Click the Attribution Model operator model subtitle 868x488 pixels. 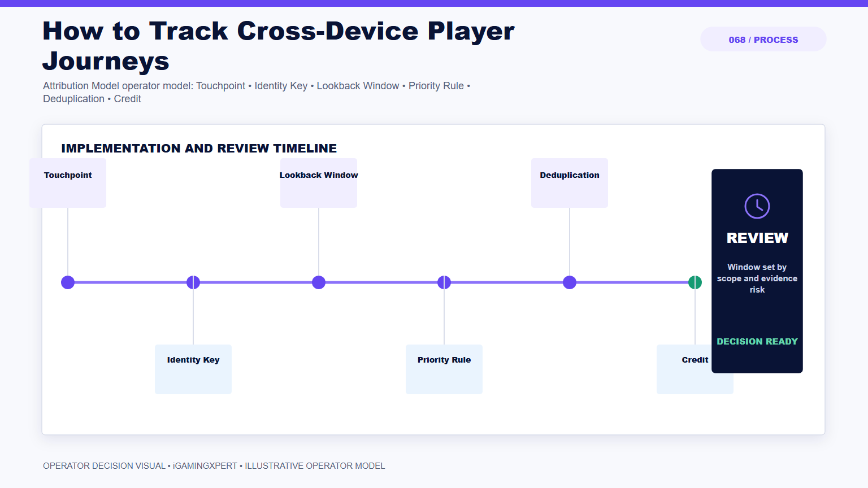tap(257, 92)
